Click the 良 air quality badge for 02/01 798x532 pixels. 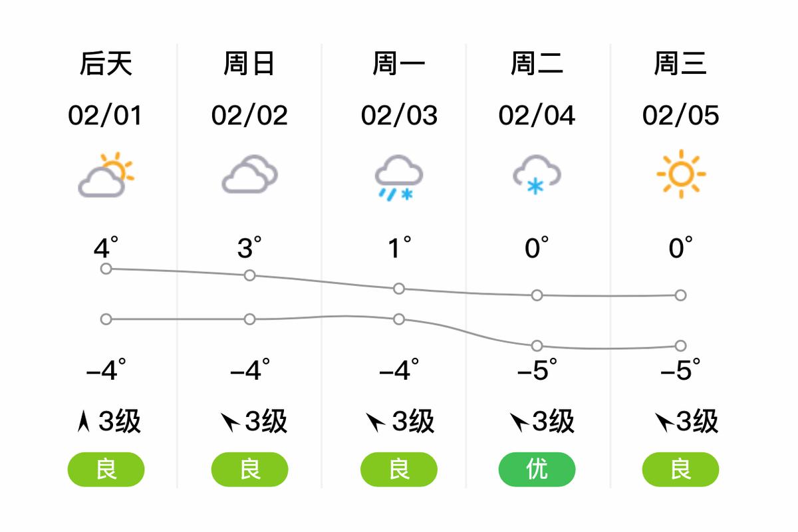coord(106,469)
